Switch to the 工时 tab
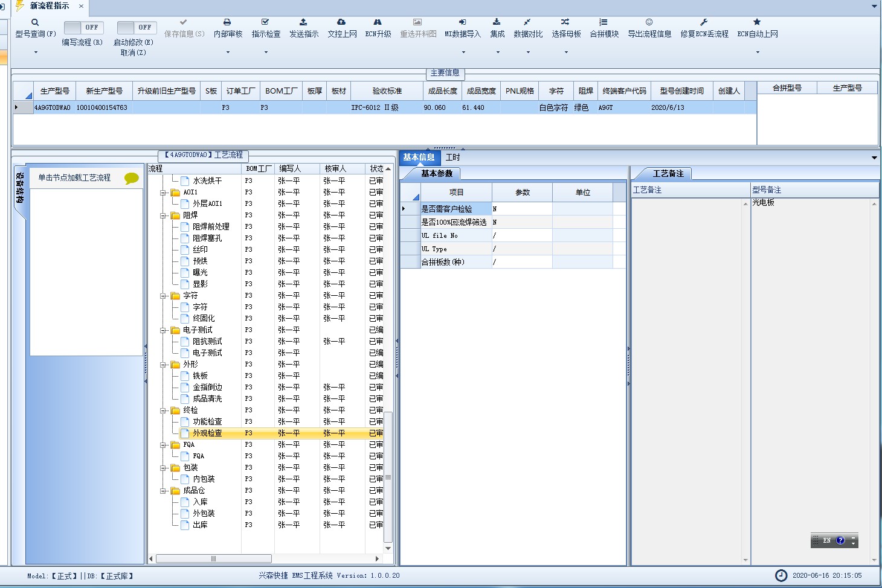 (x=452, y=158)
